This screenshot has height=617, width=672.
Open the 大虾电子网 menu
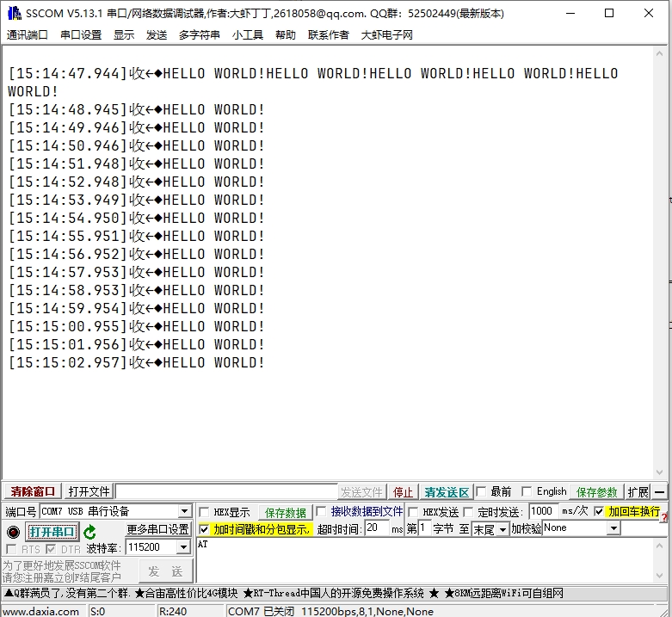386,34
